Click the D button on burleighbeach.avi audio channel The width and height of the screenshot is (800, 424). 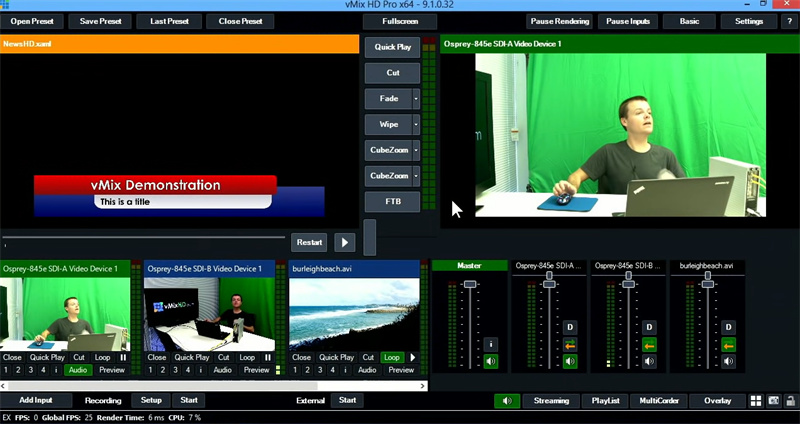pyautogui.click(x=729, y=327)
